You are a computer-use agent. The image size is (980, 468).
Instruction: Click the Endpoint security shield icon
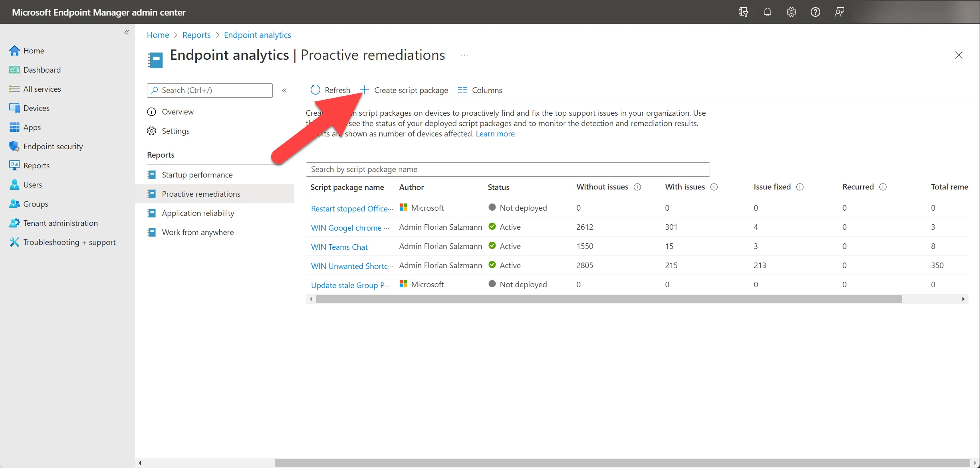(14, 146)
